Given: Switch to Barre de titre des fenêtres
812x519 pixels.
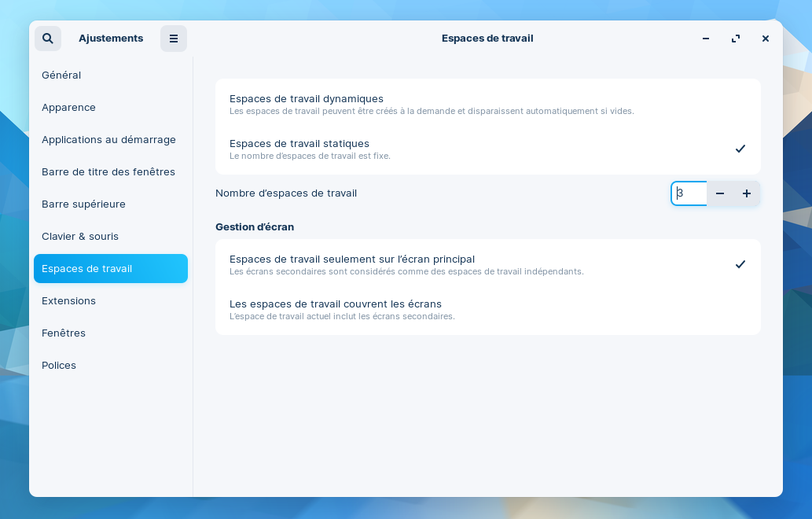Looking at the screenshot, I should 110,171.
